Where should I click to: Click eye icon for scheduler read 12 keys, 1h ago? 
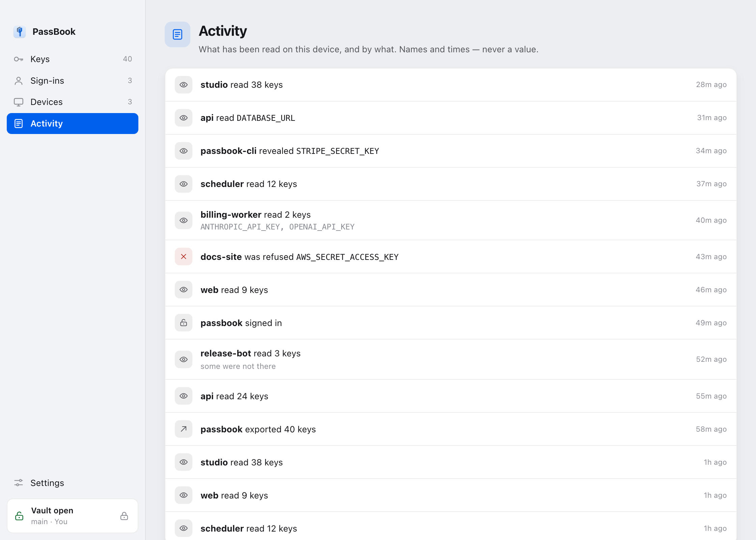(x=184, y=528)
